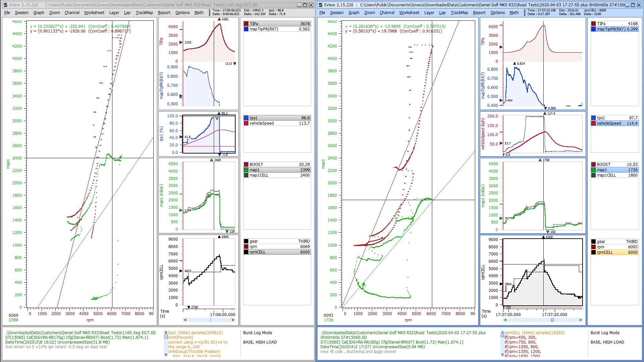Click SView app icon in right window title bar

pos(320,5)
